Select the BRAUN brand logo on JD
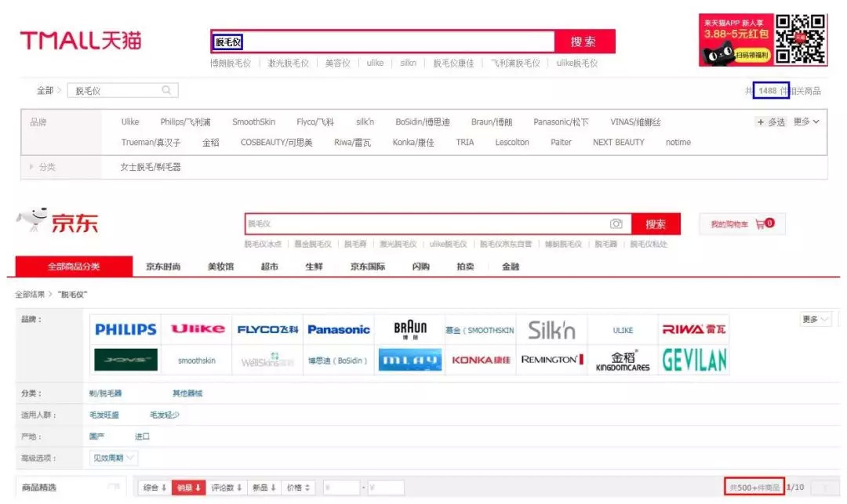The image size is (847, 504). (410, 330)
